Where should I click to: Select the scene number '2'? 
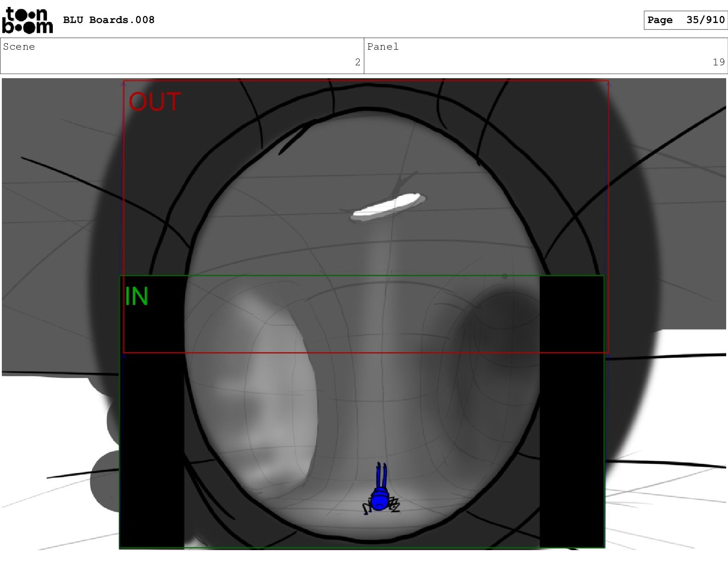(358, 62)
